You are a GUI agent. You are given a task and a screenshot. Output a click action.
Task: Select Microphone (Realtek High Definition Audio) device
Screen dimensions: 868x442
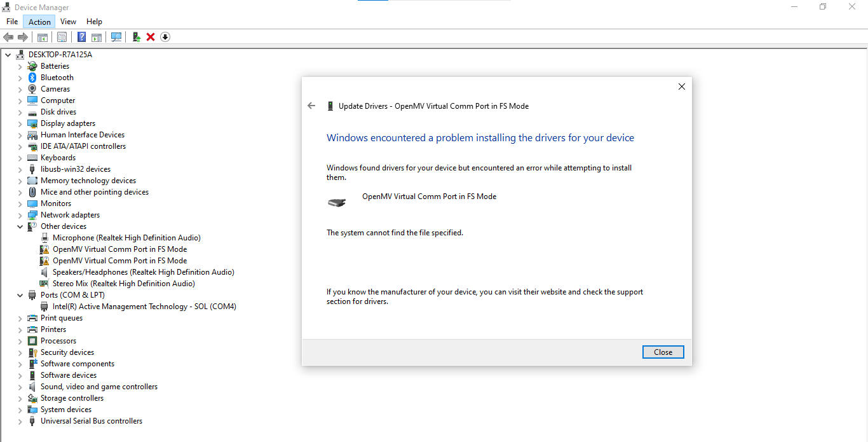click(126, 238)
